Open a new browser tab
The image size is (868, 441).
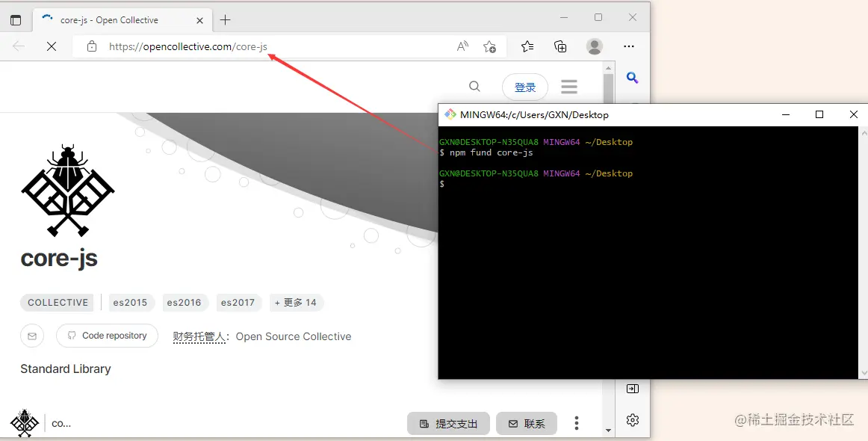click(225, 20)
